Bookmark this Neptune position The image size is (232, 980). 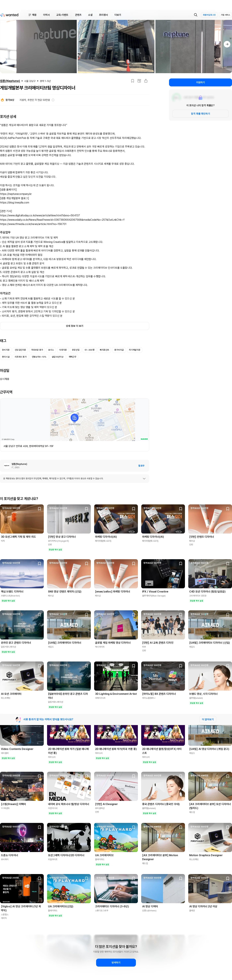[132, 81]
